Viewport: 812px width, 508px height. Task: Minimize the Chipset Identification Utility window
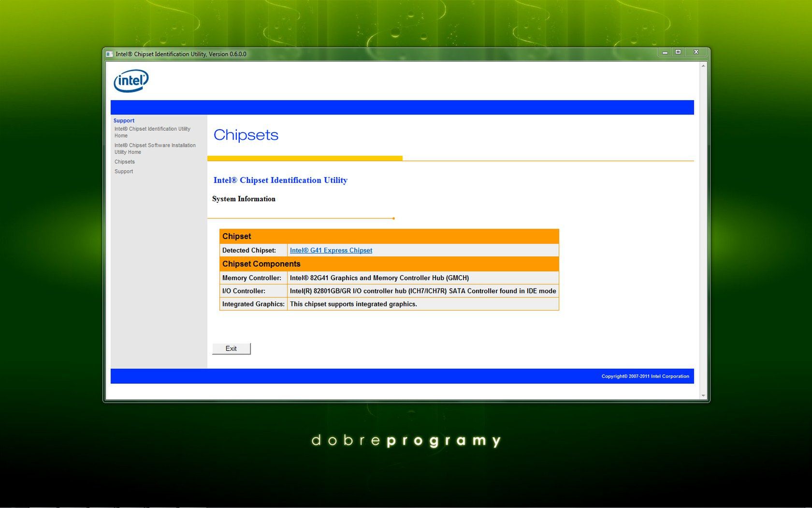[665, 52]
